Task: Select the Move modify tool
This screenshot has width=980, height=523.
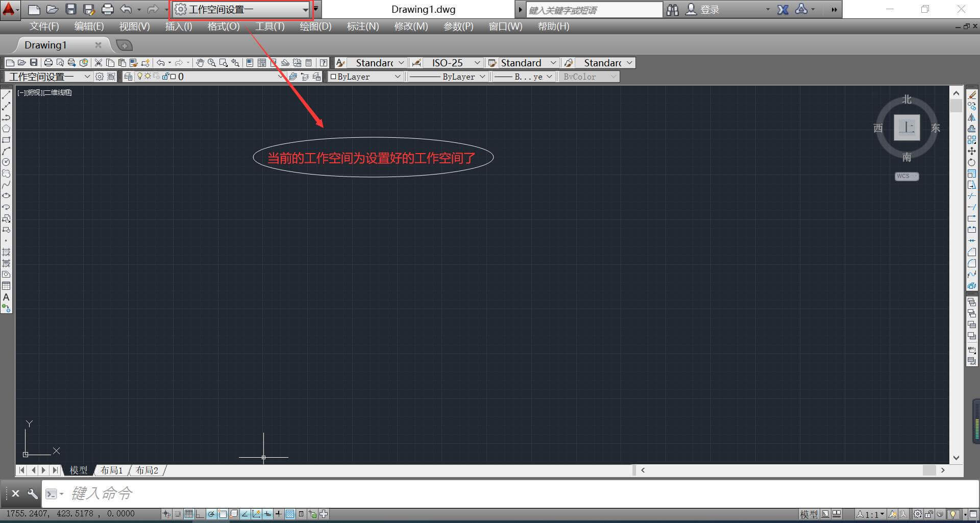Action: pyautogui.click(x=972, y=151)
